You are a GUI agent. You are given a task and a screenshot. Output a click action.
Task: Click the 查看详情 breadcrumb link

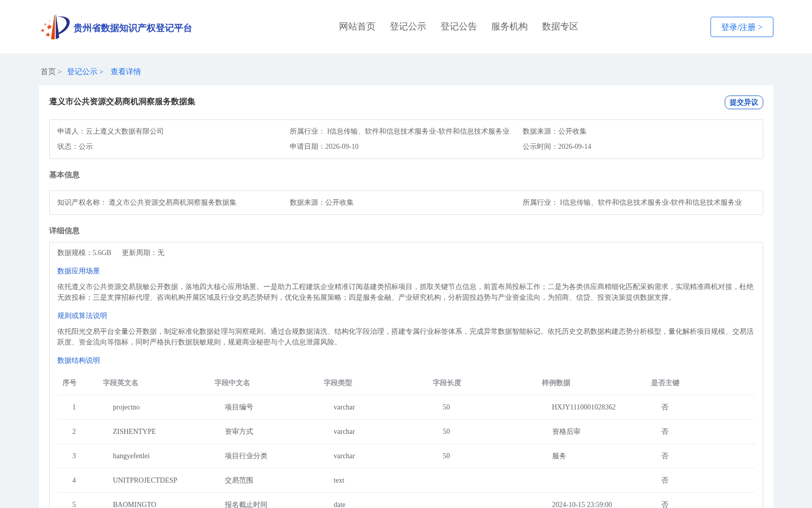(x=126, y=72)
